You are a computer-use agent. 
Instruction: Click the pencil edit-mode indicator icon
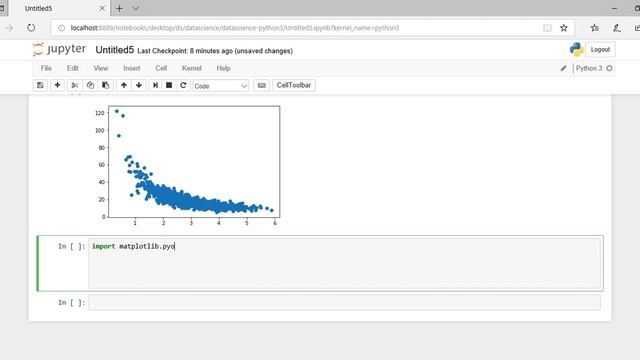point(563,68)
